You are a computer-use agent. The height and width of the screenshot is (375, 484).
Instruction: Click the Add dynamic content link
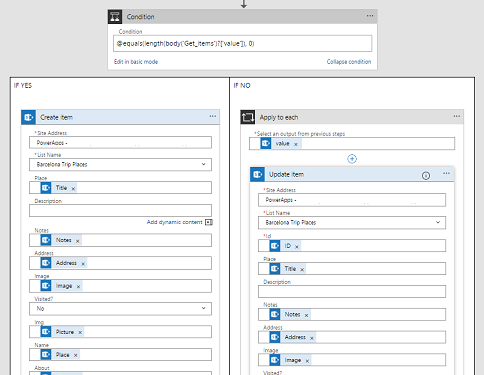[174, 222]
